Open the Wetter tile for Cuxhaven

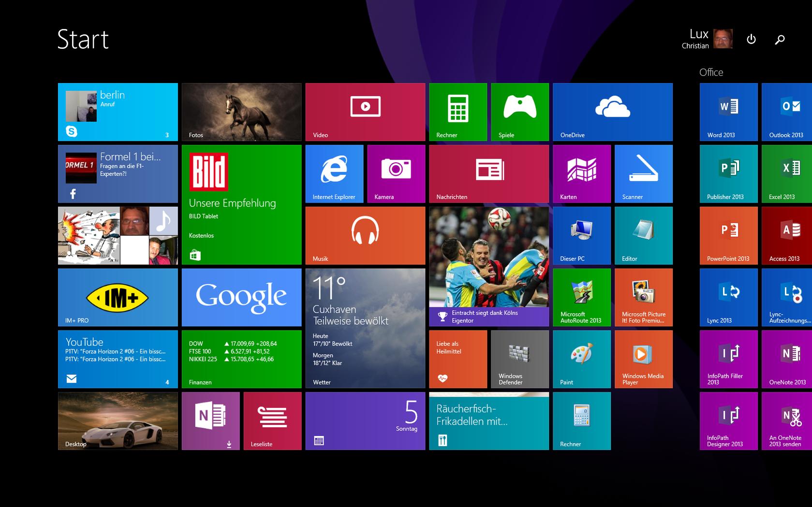click(x=366, y=329)
